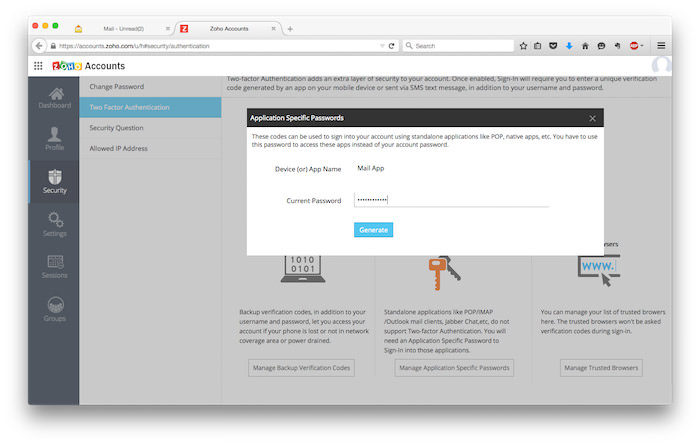Switch to the Mail - Unread tab
Viewport: 700px width, 445px height.
tap(124, 29)
